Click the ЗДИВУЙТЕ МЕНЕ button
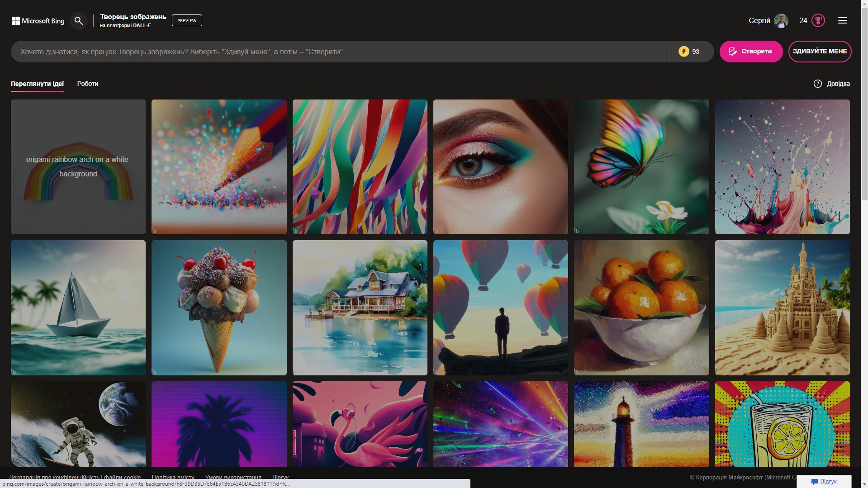 pyautogui.click(x=820, y=52)
